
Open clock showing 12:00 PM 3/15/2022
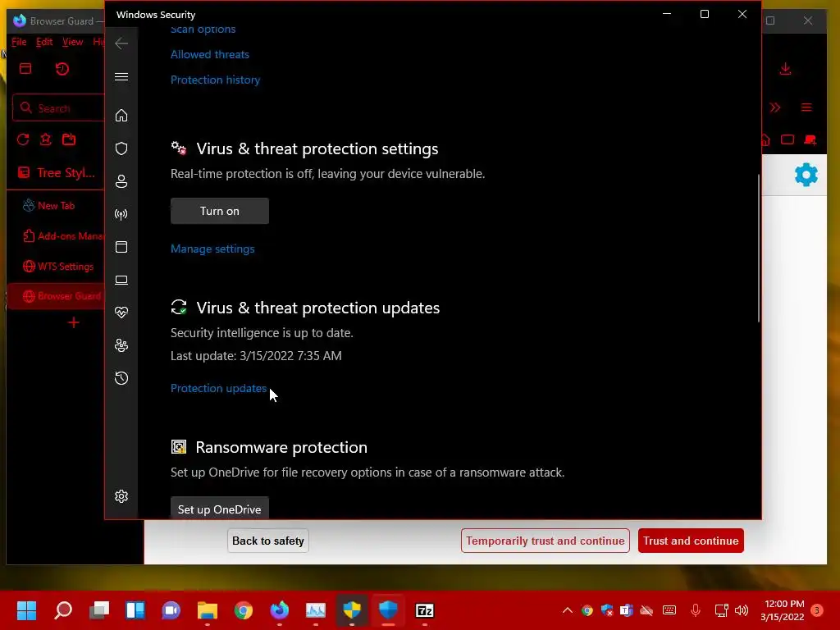point(783,610)
